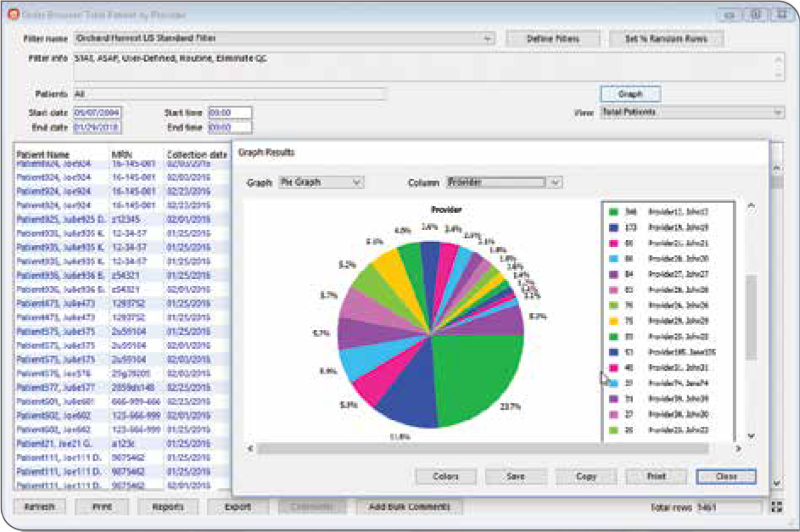Open the Colors dialog for the graph
This screenshot has height=532, width=800.
[445, 477]
